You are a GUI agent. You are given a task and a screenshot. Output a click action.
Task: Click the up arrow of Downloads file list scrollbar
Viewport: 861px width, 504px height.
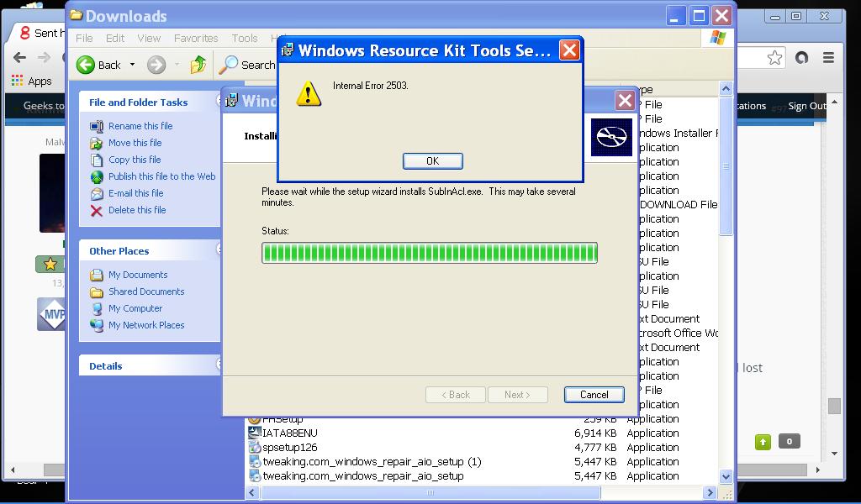click(726, 89)
